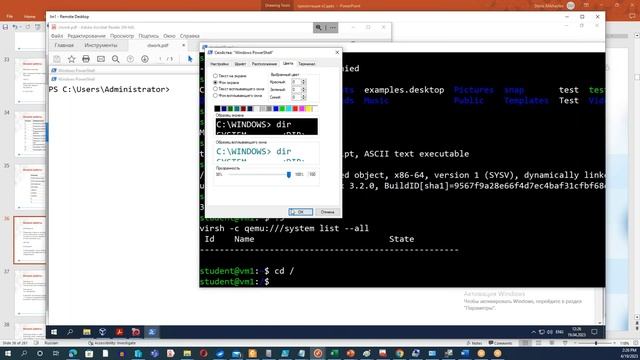Show hidden icons chevron in remote tray

click(533, 332)
